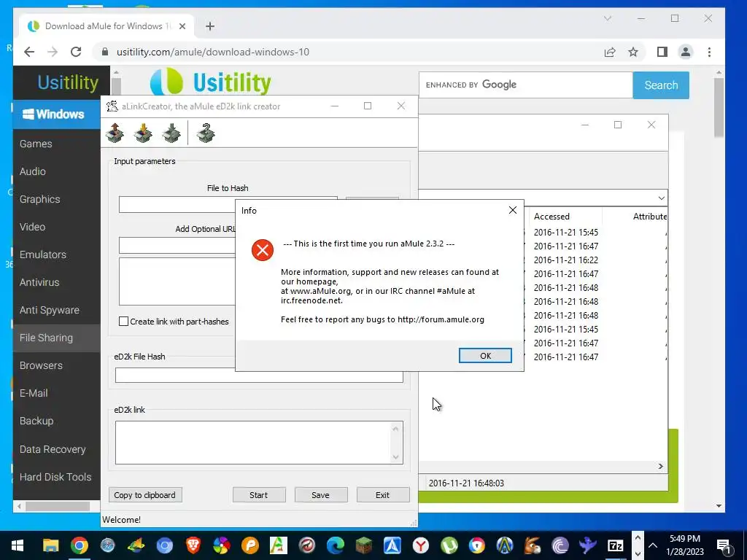Click the yellow down-arrow box icon in aLinkCreator toolbar
This screenshot has width=747, height=560.
pyautogui.click(x=143, y=133)
